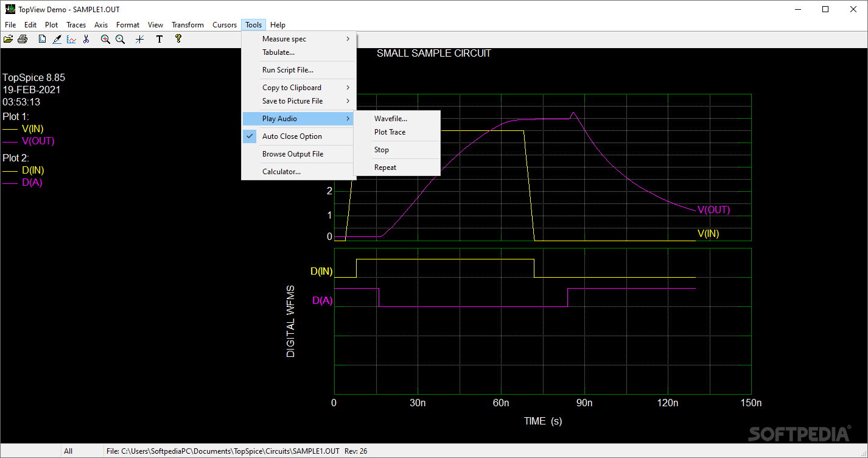Open the File menu
868x458 pixels.
click(10, 25)
